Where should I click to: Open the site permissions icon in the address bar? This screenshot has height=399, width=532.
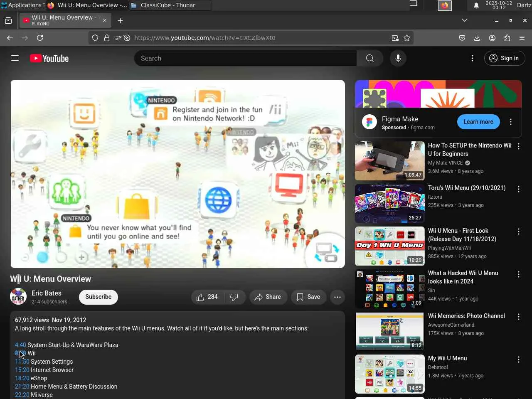(x=118, y=38)
